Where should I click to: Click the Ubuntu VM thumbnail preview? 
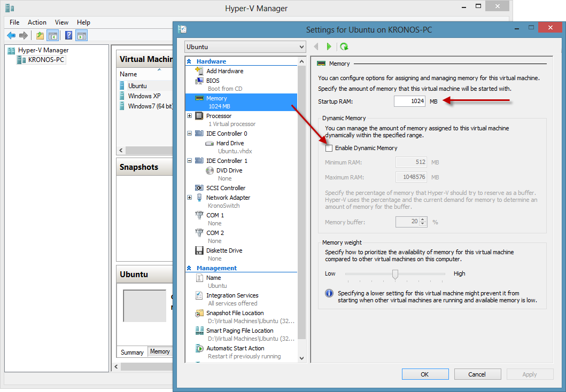click(x=145, y=306)
